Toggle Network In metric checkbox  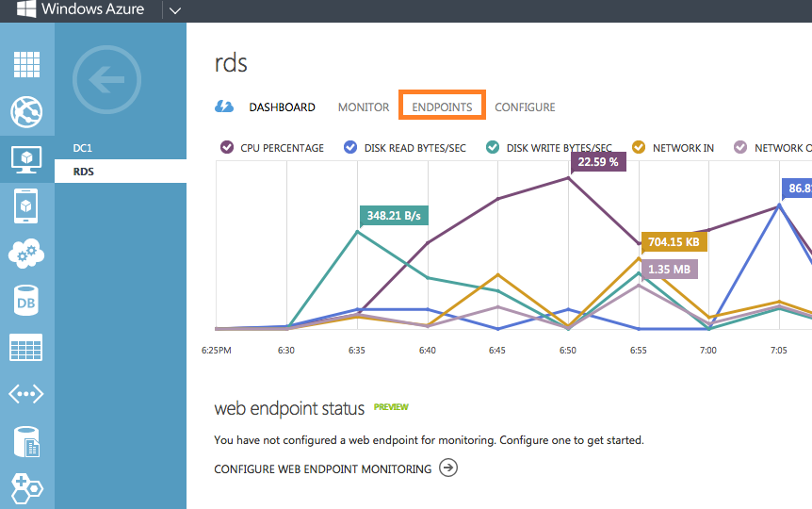click(x=639, y=147)
